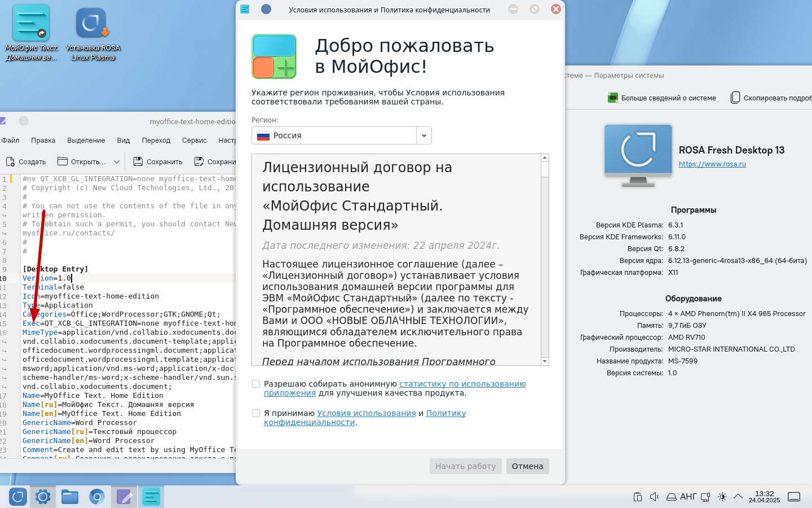Launch the Chromium browser from the taskbar

click(97, 497)
